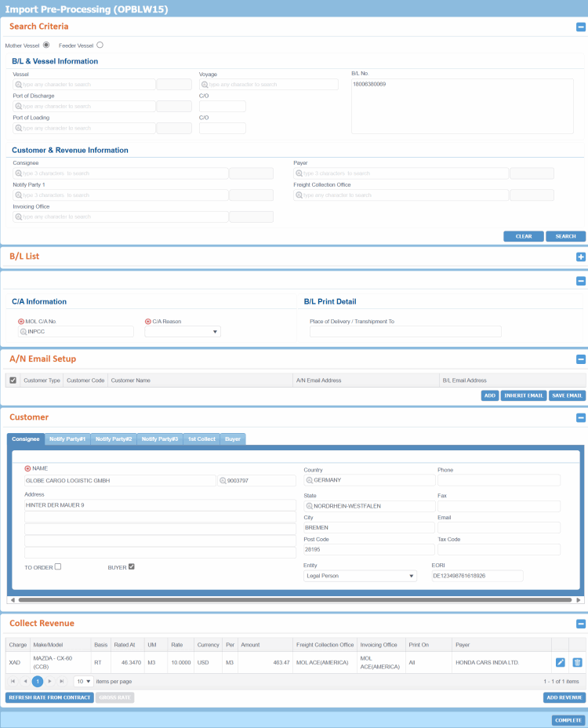Click Invoicing Office search icon
Image resolution: width=588 pixels, height=728 pixels.
point(19,217)
